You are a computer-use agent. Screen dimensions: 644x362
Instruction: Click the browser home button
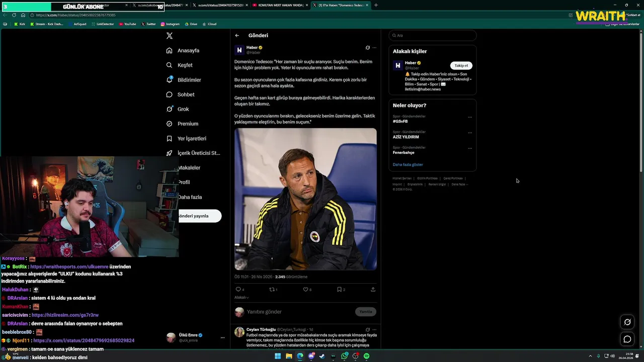[x=23, y=15]
